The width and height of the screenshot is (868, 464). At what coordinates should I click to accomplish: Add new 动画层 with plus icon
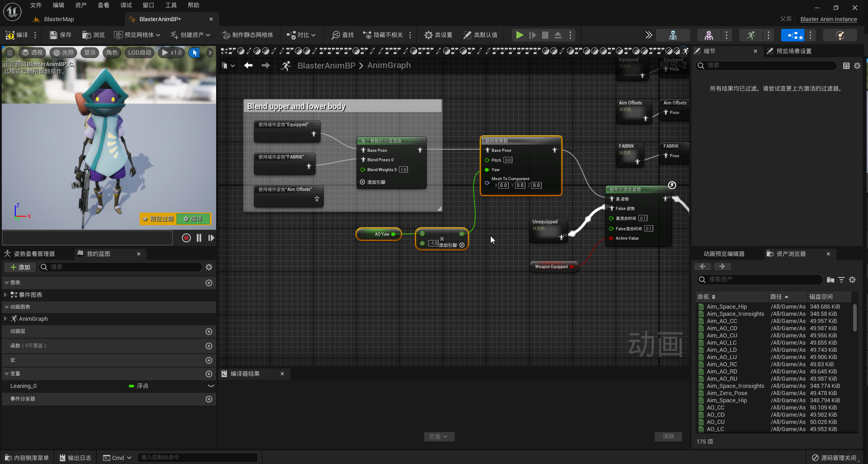pyautogui.click(x=209, y=332)
